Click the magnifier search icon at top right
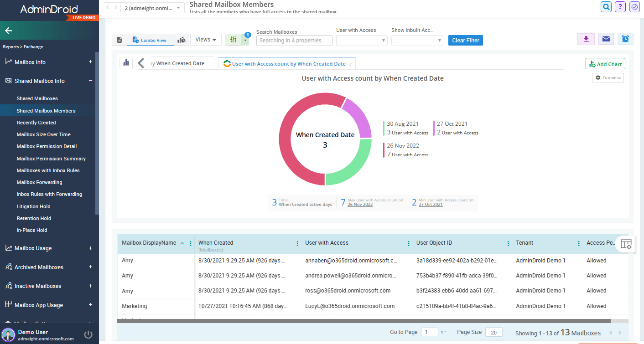This screenshot has height=344, width=644. (x=606, y=7)
